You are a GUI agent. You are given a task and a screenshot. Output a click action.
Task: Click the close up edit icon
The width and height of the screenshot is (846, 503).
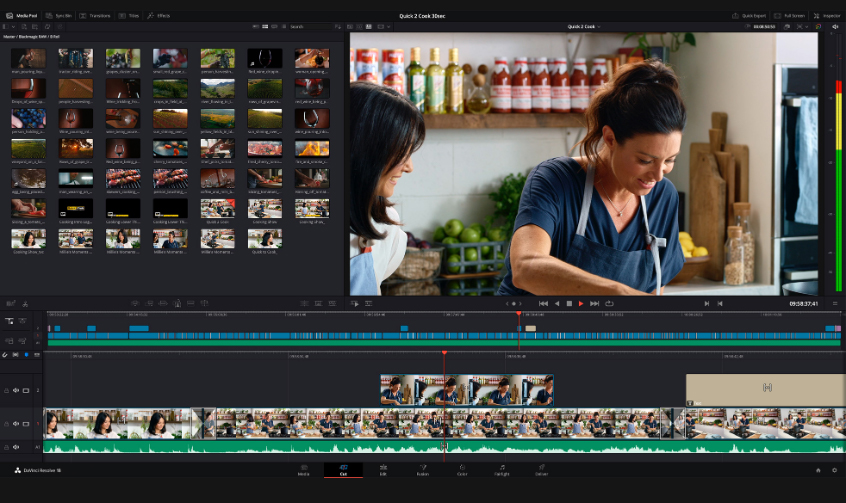point(176,304)
